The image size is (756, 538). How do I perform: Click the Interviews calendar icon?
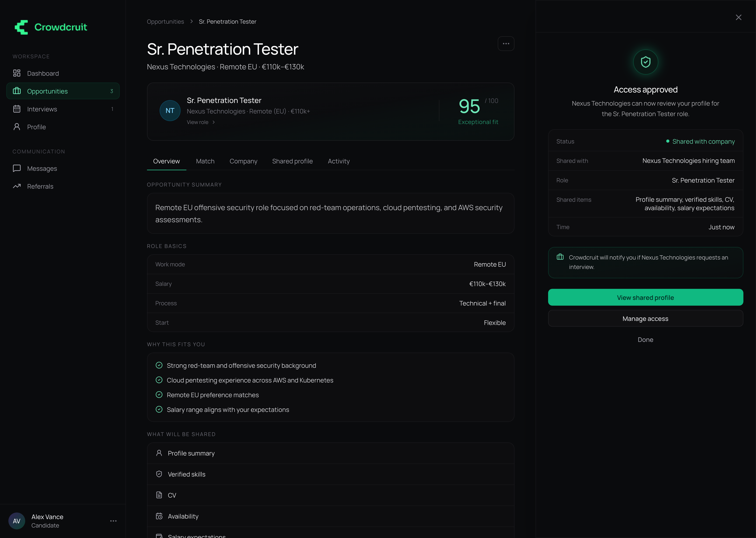17,109
